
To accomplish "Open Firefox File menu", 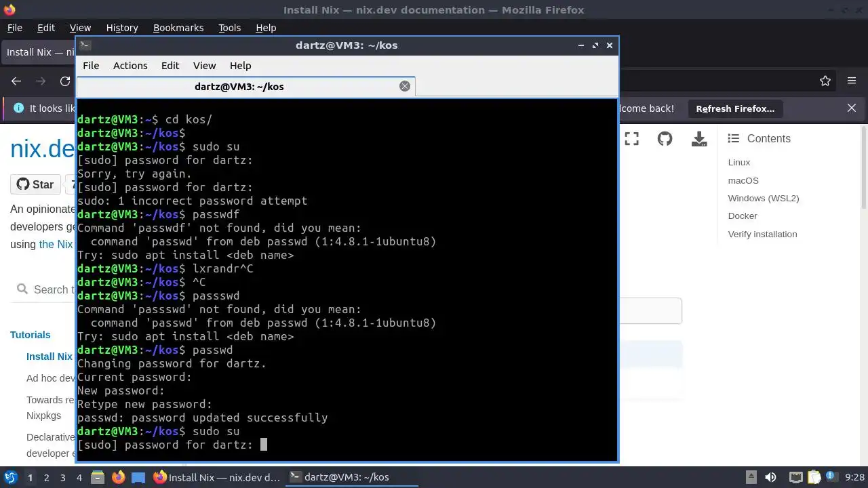I will pos(14,28).
